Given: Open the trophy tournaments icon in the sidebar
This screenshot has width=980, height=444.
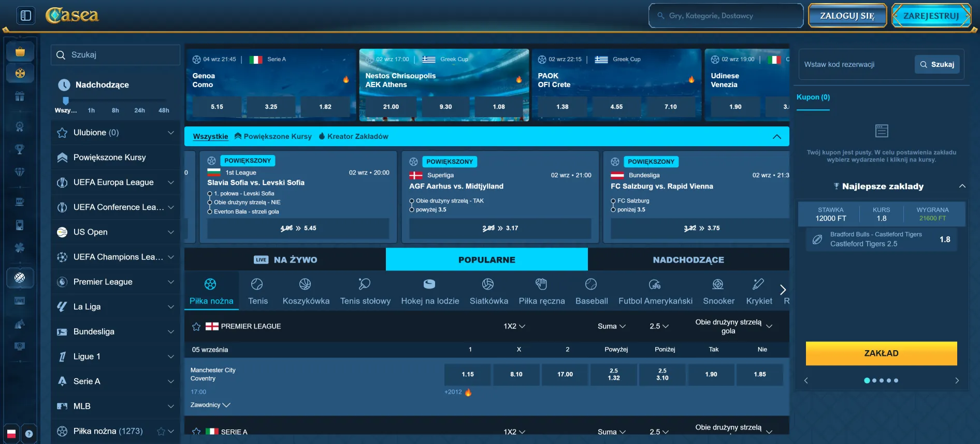Looking at the screenshot, I should 20,149.
